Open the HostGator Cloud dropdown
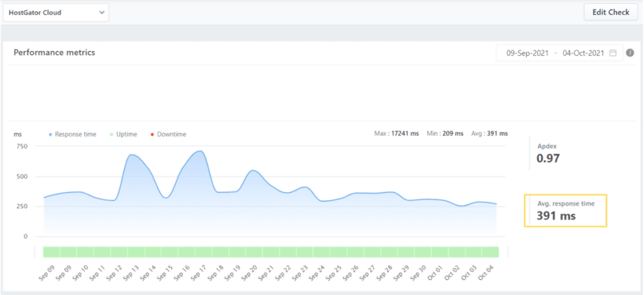Viewport: 644px width, 295px height. click(55, 12)
